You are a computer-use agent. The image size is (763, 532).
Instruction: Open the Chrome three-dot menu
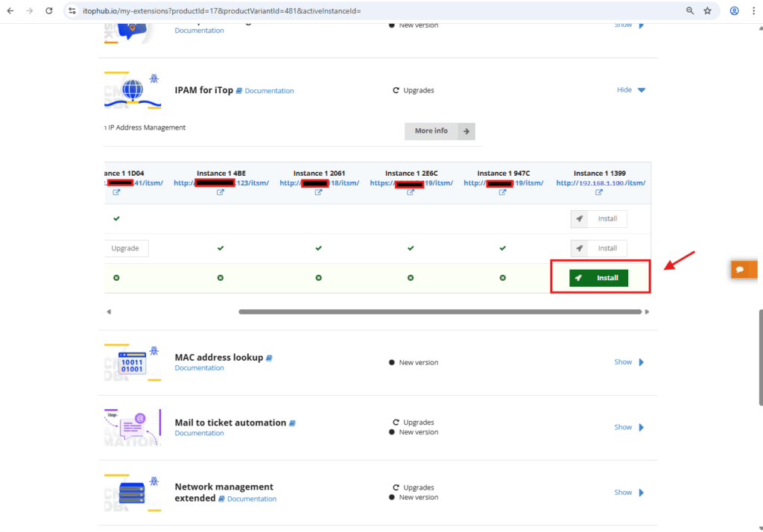[753, 11]
